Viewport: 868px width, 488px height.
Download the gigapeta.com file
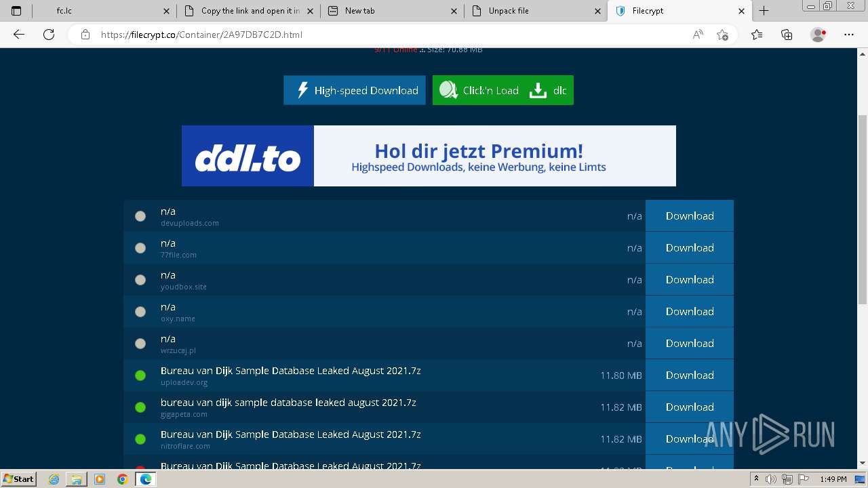click(690, 407)
